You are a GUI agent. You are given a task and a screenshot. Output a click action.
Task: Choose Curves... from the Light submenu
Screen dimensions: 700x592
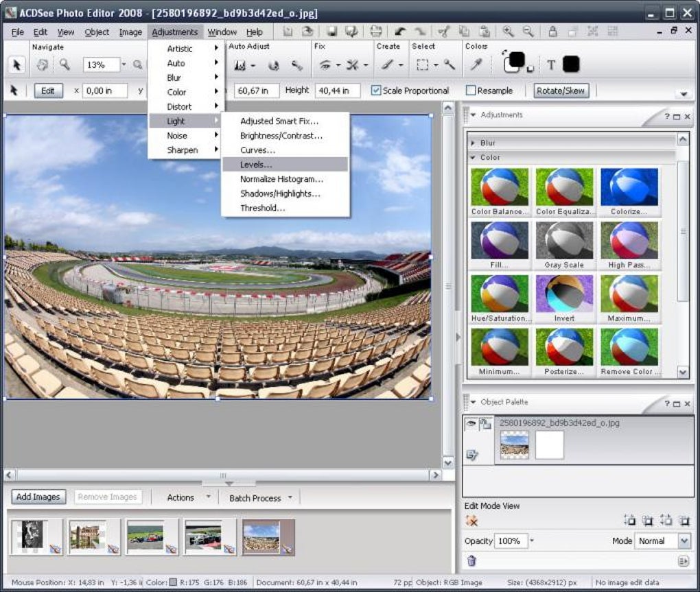tap(285, 150)
